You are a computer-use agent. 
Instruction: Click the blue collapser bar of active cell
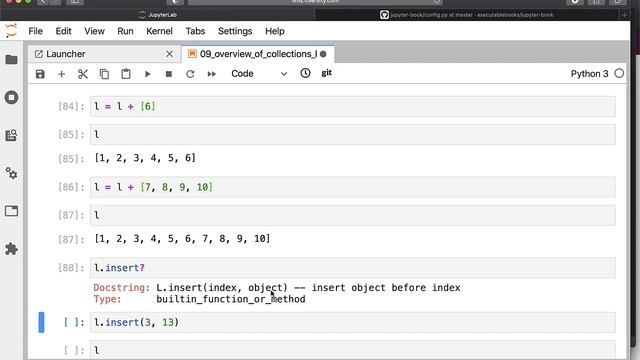(x=41, y=322)
